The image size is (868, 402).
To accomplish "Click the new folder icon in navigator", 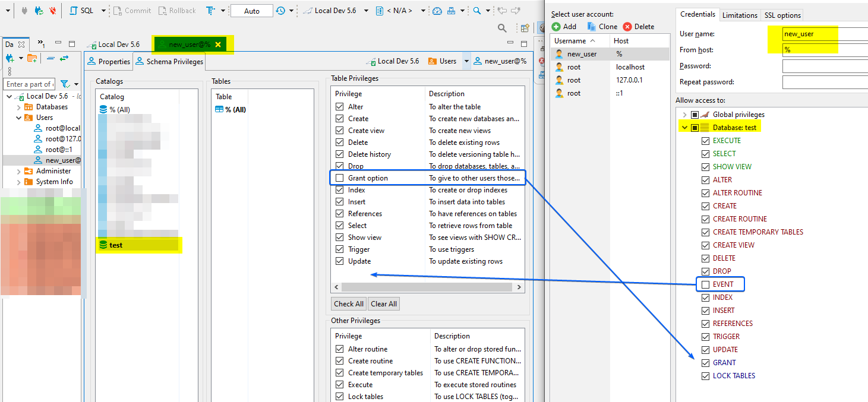I will (32, 58).
